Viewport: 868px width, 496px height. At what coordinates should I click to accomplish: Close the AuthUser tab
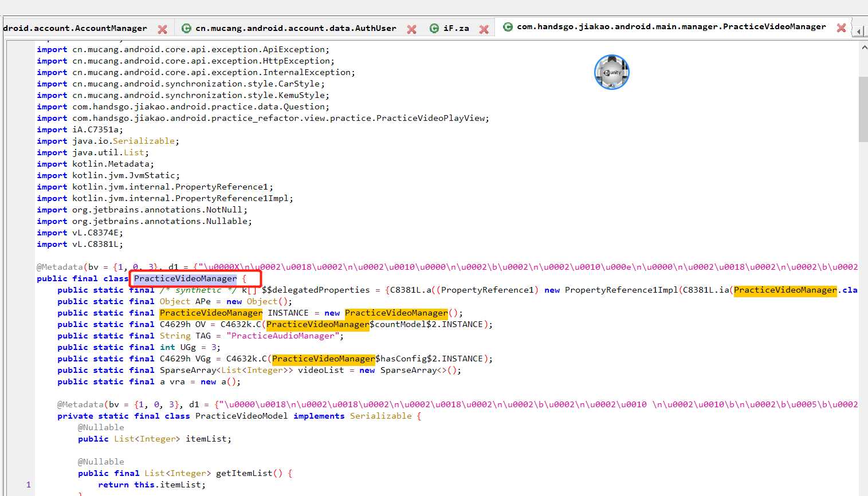click(x=411, y=29)
